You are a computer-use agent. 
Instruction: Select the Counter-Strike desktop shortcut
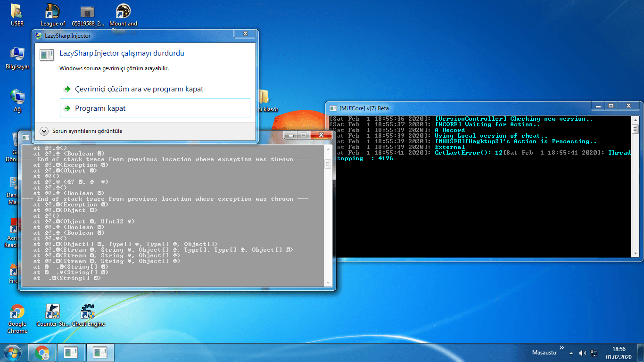click(53, 316)
